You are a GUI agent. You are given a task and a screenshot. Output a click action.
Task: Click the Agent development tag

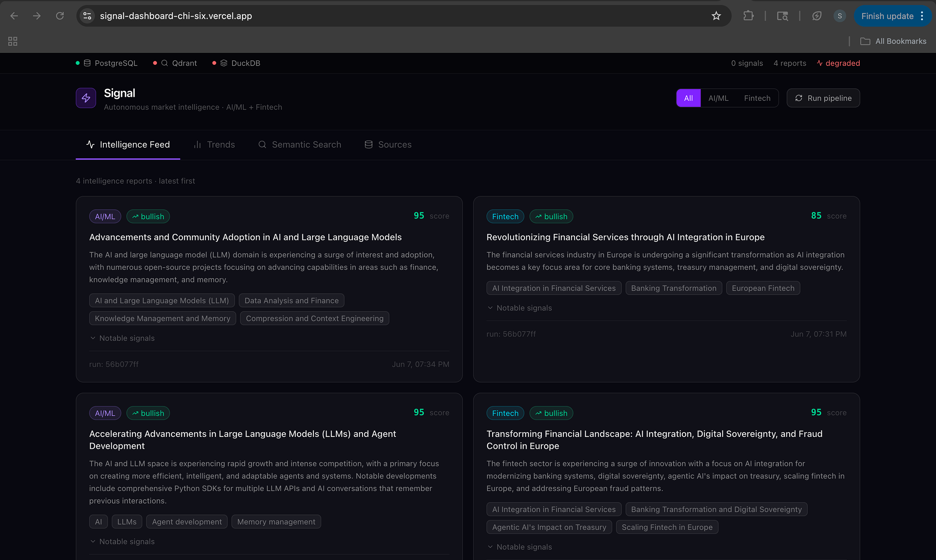click(x=187, y=521)
